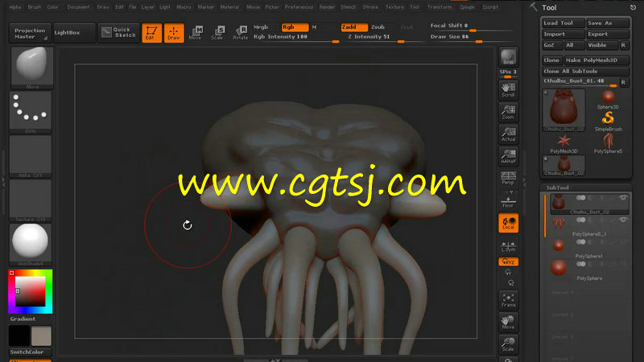Toggle visibility eye of Cthulhu_Bust_02 subtool
Viewport: 644px width, 362px height.
pyautogui.click(x=623, y=198)
